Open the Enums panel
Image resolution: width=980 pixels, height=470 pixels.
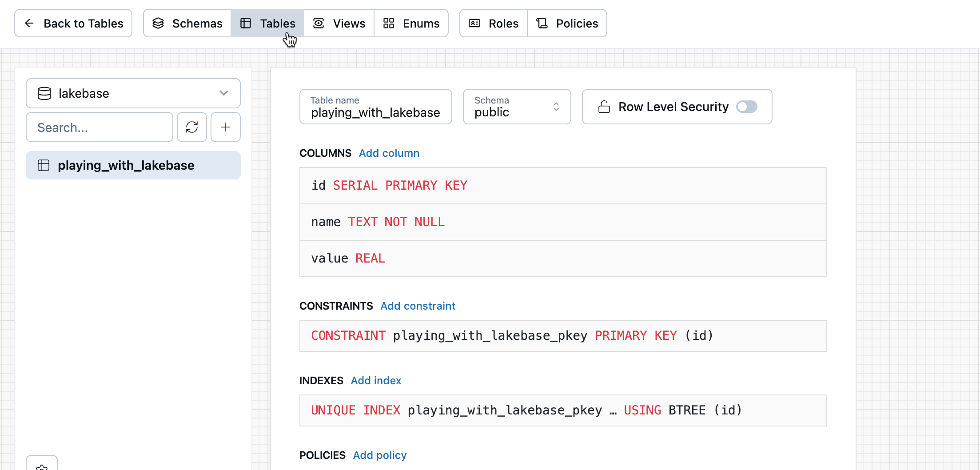411,23
